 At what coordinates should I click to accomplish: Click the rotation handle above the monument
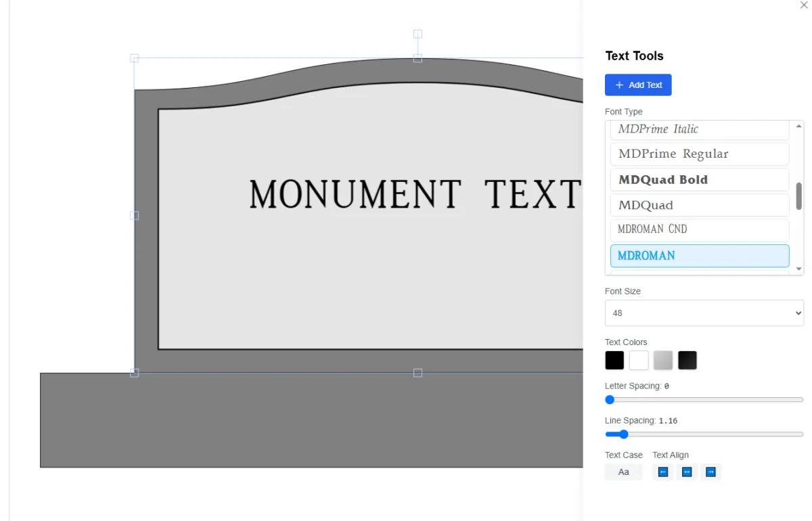(418, 34)
